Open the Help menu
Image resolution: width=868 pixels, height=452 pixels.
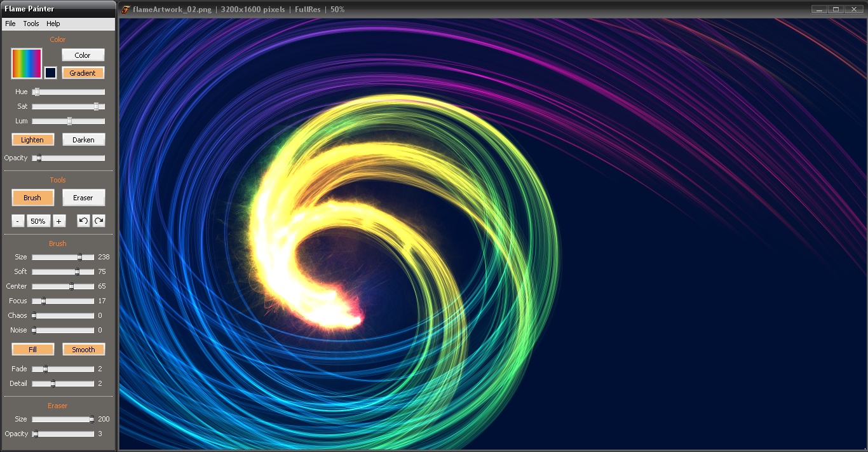(53, 24)
